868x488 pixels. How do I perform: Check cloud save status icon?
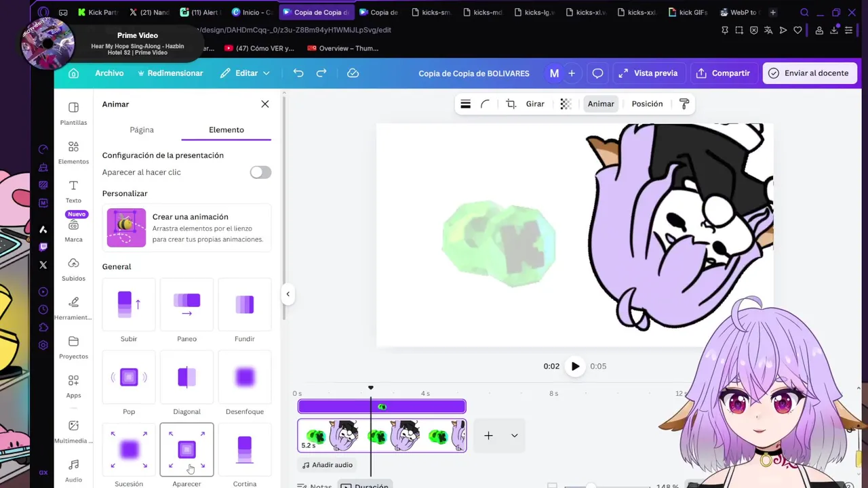point(353,73)
